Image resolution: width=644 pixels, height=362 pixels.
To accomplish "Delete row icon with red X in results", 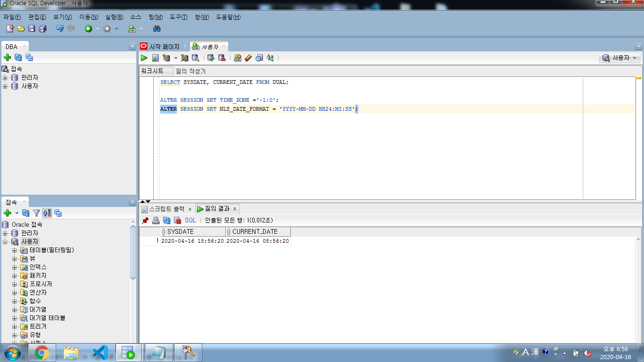I will (178, 220).
